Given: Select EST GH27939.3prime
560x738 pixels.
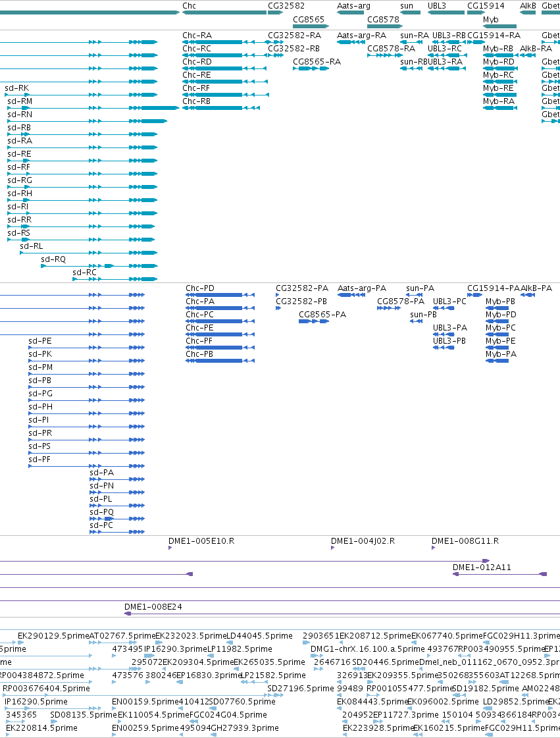Looking at the screenshot, I should pos(245,728).
